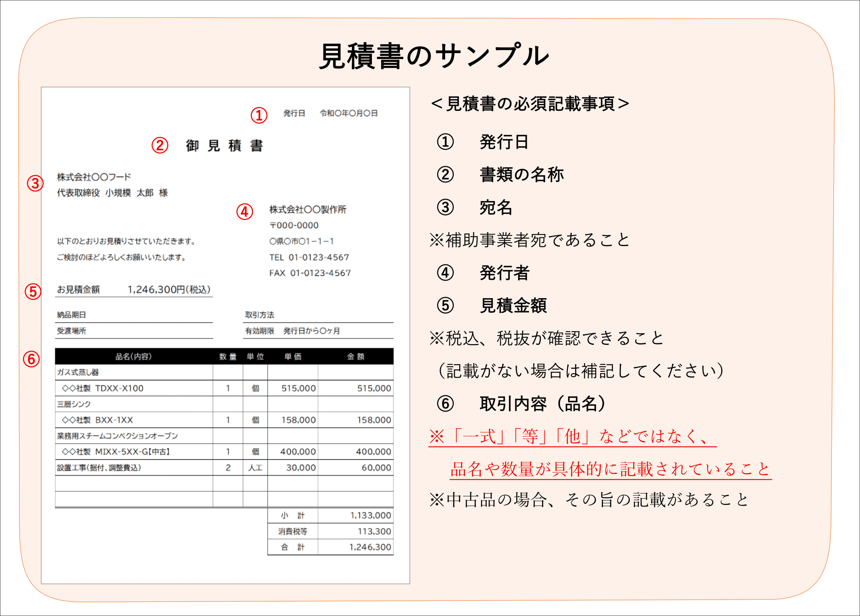Select tax value '113,300'
Viewport: 860px width, 616px height.
pos(374,531)
